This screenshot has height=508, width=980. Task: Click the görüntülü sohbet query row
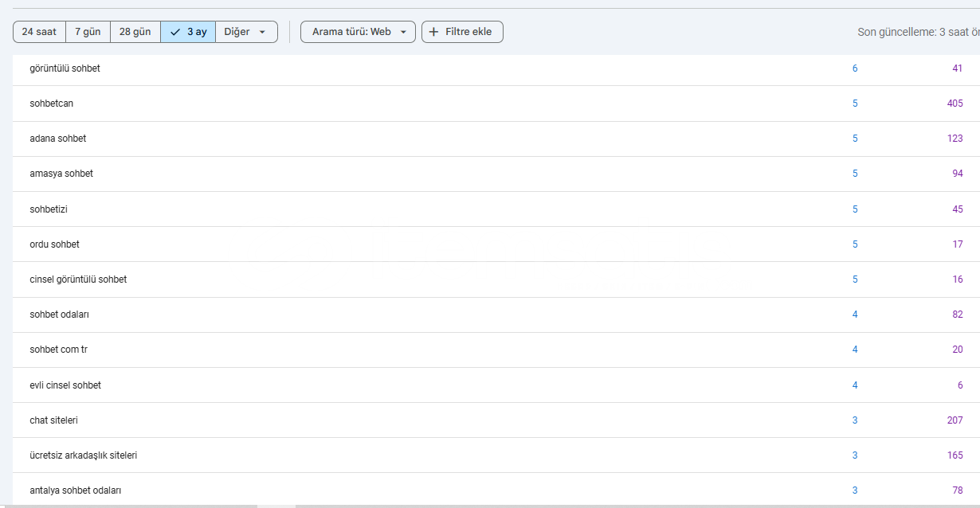click(x=496, y=68)
